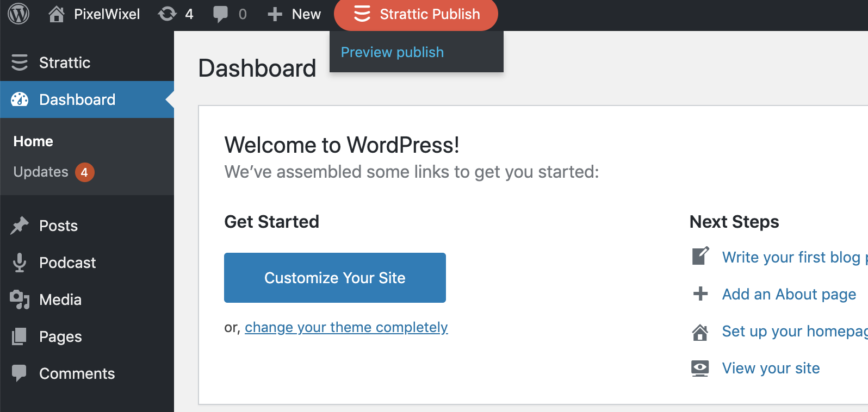This screenshot has width=868, height=412.
Task: Expand the New content menu
Action: click(294, 14)
